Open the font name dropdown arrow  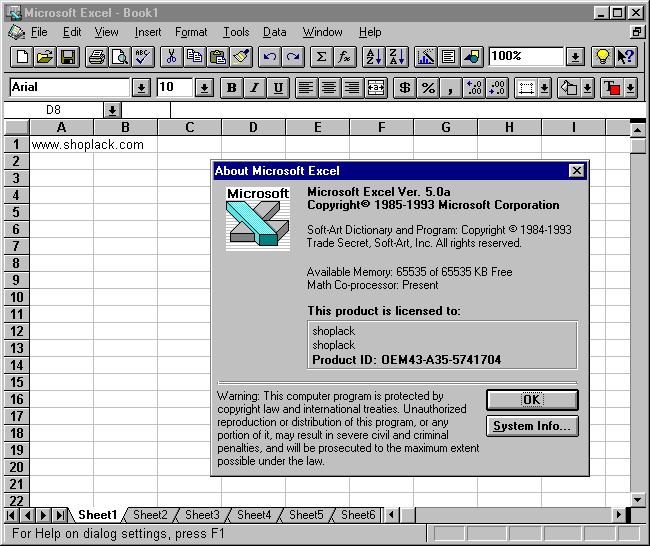(x=141, y=88)
